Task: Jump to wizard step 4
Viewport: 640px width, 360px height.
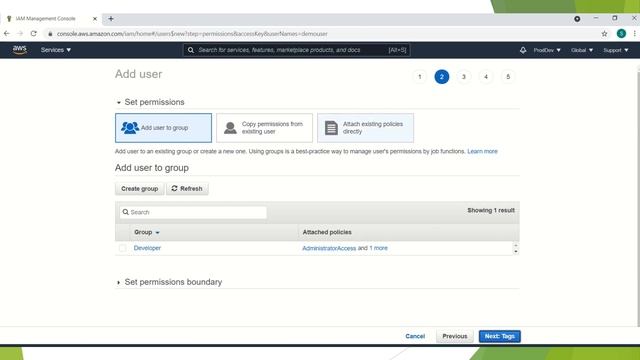Action: [x=486, y=77]
